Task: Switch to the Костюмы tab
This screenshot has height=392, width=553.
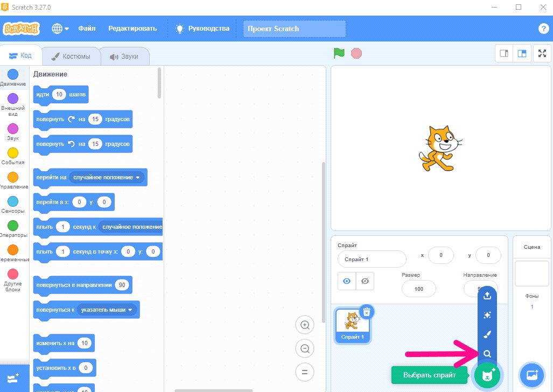Action: tap(71, 57)
